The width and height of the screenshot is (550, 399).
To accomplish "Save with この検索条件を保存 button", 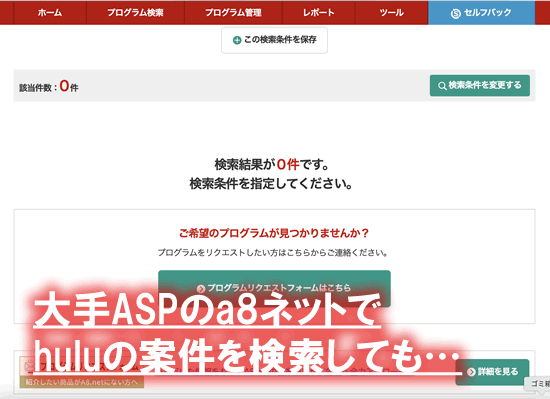I will [x=274, y=40].
